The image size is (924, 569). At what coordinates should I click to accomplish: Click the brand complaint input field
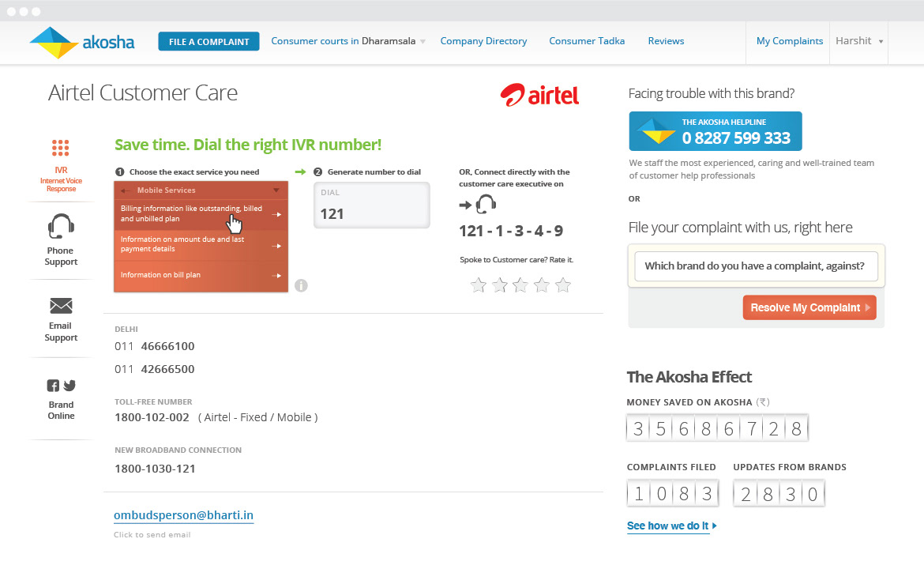click(x=757, y=266)
